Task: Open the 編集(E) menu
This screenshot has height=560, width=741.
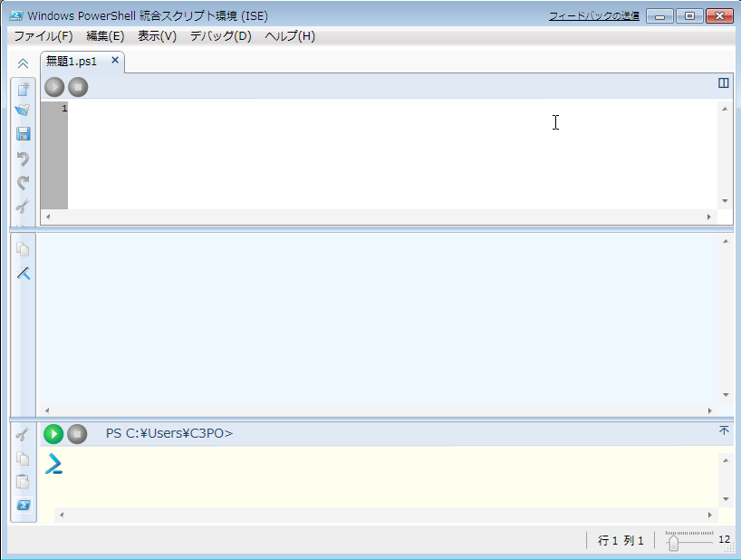Action: [105, 36]
